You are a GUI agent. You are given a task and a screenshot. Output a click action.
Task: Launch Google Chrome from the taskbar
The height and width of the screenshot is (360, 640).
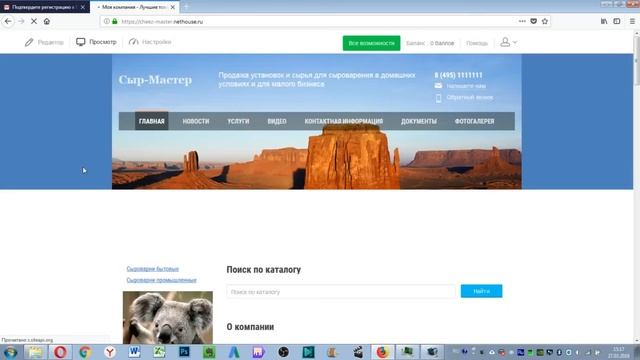tap(85, 352)
